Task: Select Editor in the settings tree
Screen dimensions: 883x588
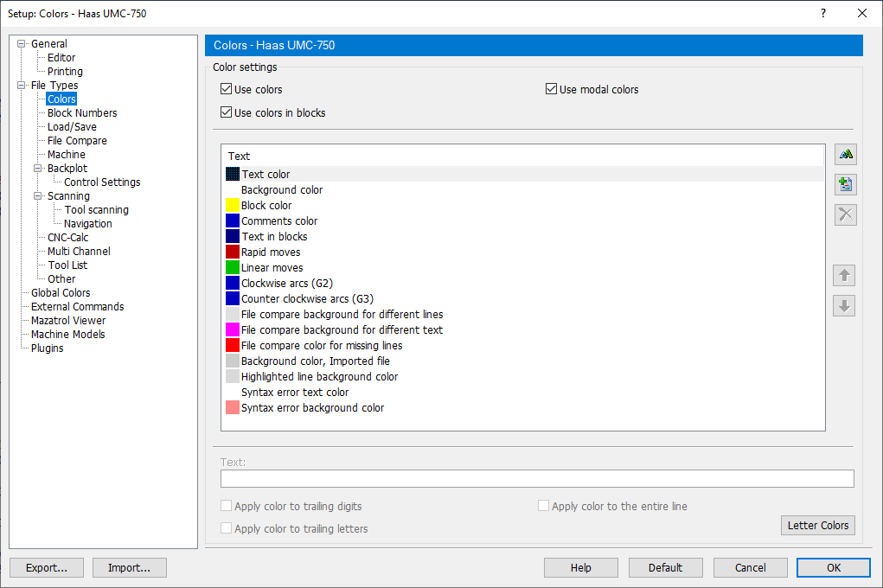Action: click(61, 57)
